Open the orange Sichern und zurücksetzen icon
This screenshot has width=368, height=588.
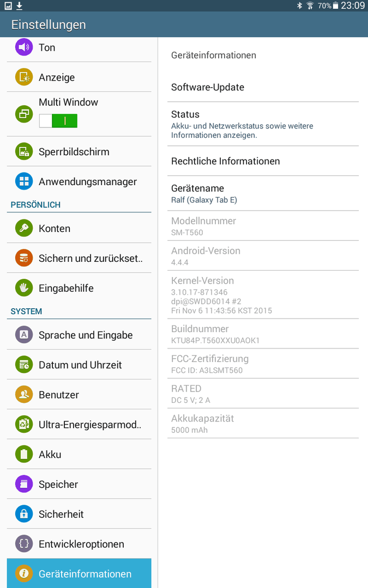coord(24,258)
